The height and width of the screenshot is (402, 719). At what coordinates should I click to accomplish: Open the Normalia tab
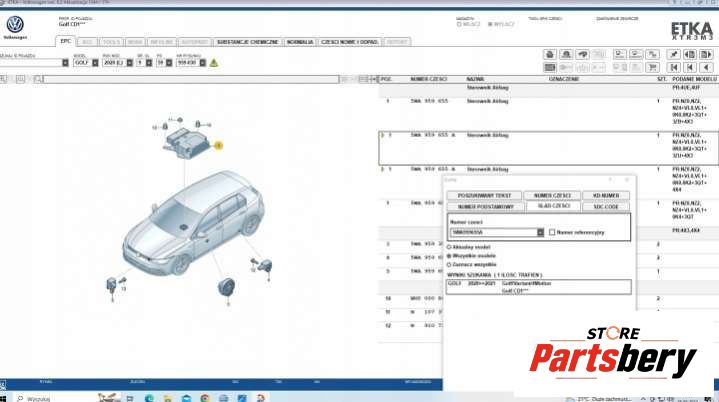click(299, 41)
